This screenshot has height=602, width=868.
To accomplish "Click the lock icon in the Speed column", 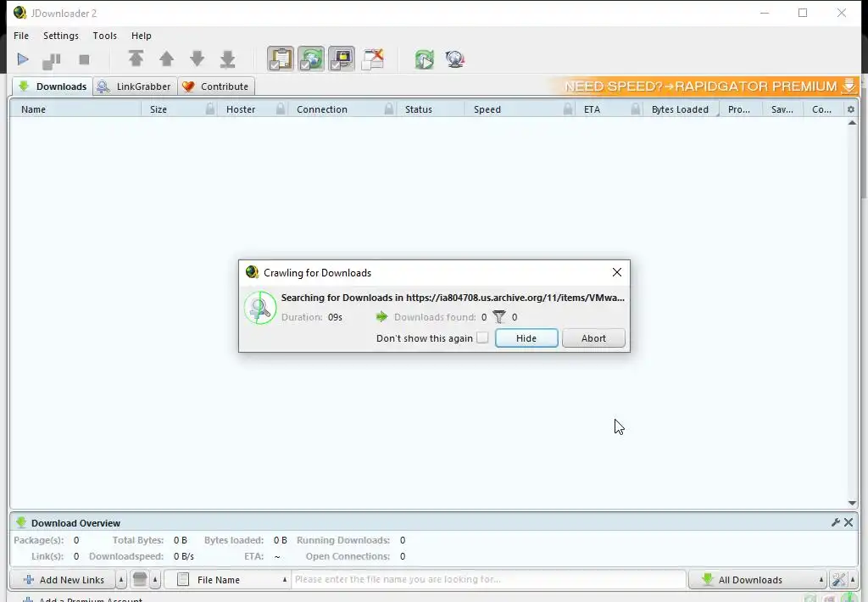I will pos(568,109).
